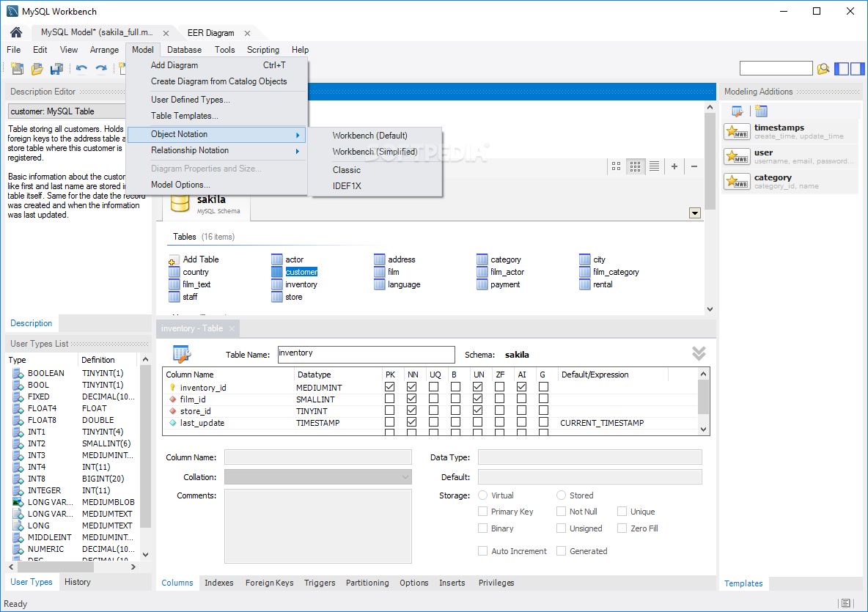Toggle NN checkbox for film_id column
This screenshot has height=612, width=868.
(x=412, y=399)
